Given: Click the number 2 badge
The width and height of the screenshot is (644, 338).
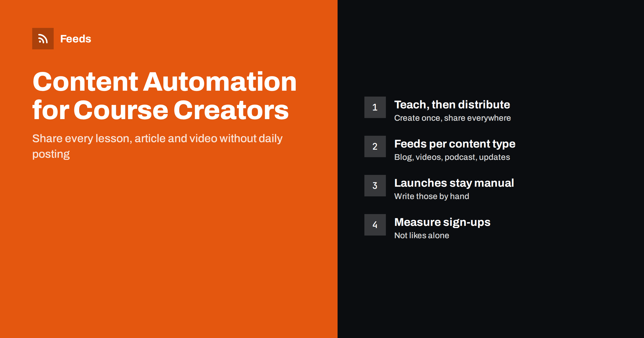Looking at the screenshot, I should pos(375,146).
